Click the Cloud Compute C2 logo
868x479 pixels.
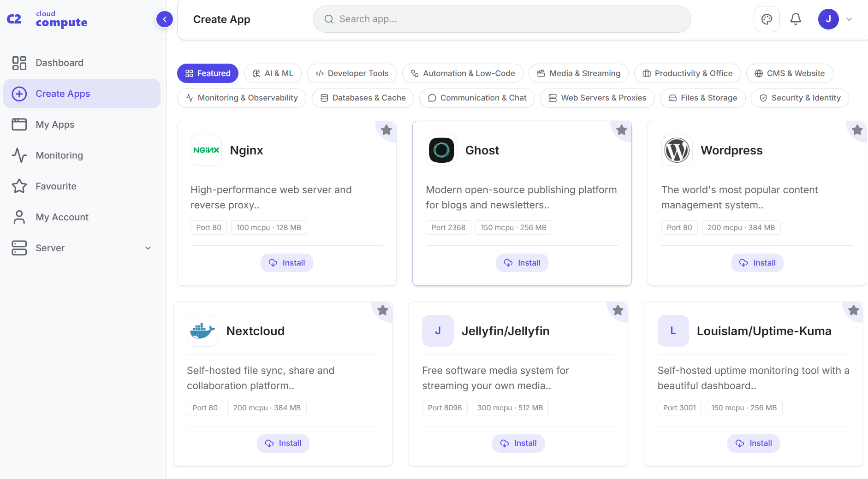pos(47,19)
